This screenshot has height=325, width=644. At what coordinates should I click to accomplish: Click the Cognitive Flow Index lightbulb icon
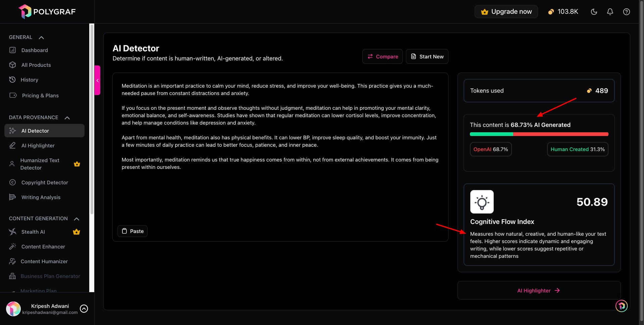click(x=482, y=202)
